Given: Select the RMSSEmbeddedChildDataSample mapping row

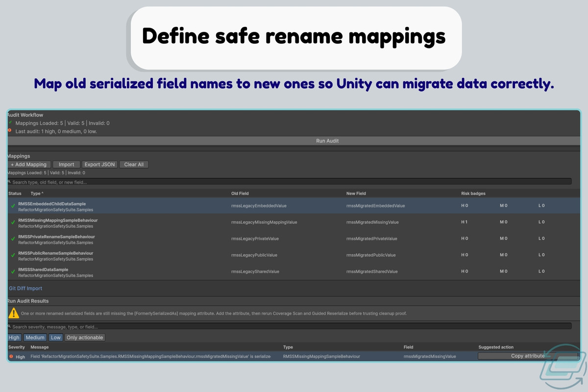Looking at the screenshot, I should pos(294,206).
